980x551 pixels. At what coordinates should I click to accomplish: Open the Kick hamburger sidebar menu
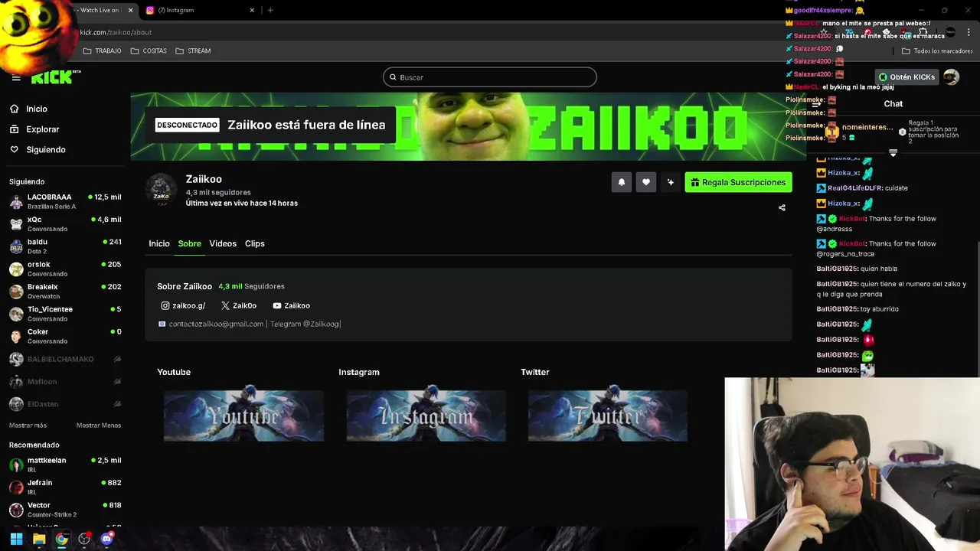[16, 77]
